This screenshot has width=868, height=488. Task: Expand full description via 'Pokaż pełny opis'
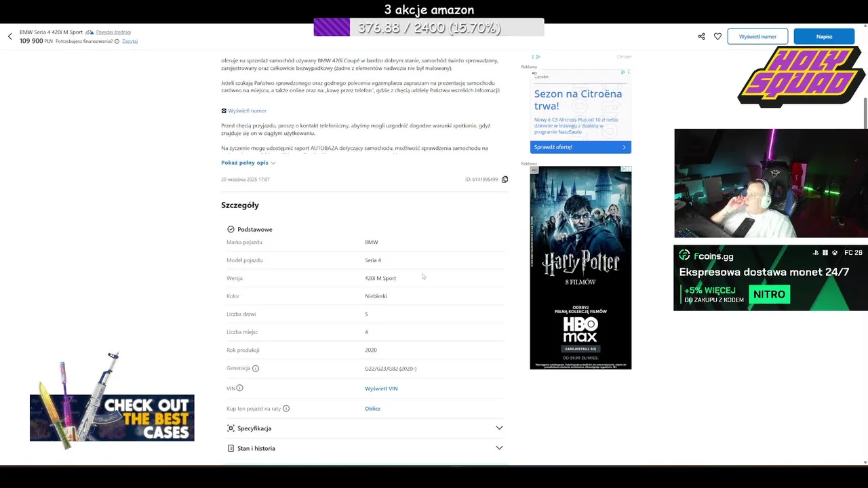[248, 163]
